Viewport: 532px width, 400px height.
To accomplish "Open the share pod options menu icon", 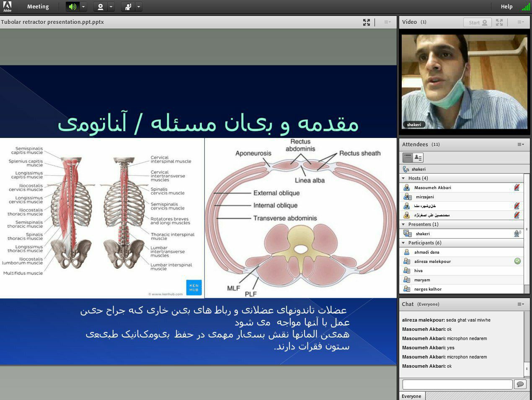I will pos(387,22).
